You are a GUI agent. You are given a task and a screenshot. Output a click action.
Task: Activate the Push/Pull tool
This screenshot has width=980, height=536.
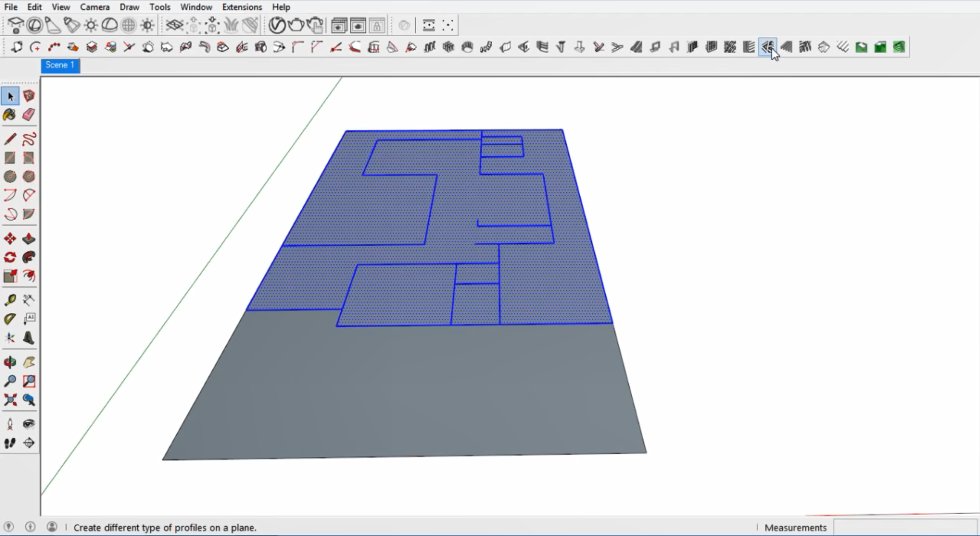[29, 239]
